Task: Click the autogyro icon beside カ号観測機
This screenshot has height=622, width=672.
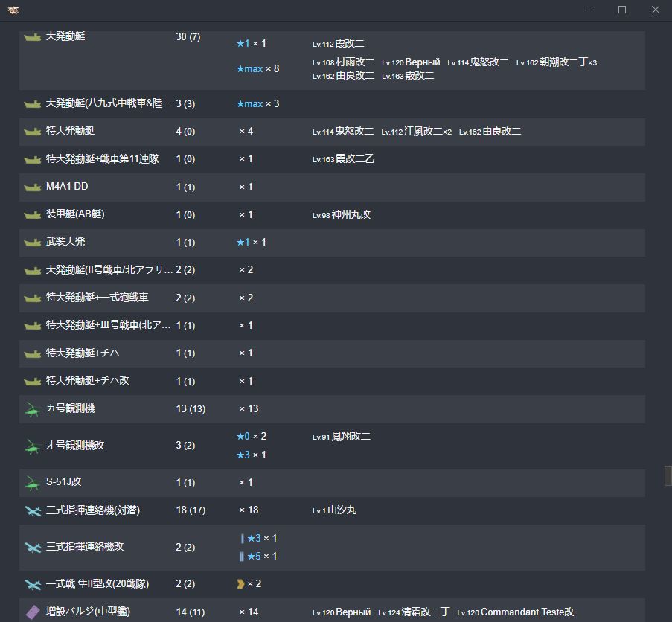Action: (33, 409)
